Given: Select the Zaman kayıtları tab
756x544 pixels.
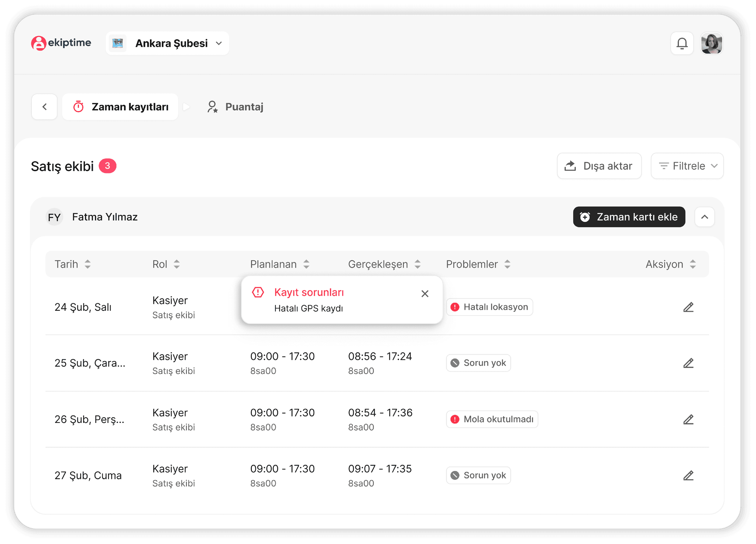Looking at the screenshot, I should point(120,107).
